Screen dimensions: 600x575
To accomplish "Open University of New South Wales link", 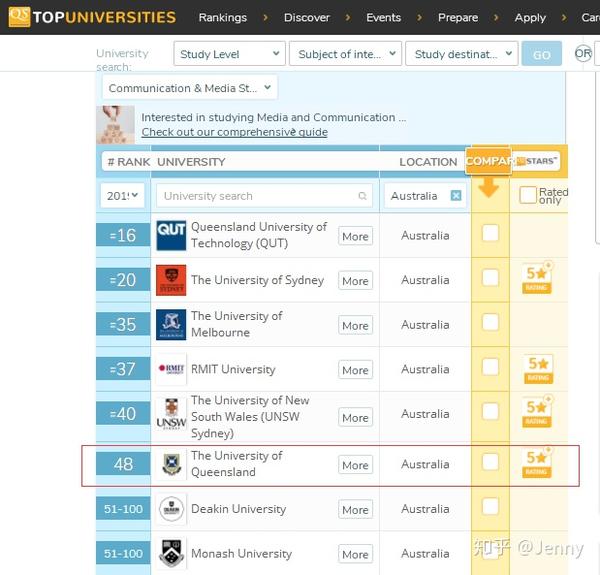I will click(250, 417).
